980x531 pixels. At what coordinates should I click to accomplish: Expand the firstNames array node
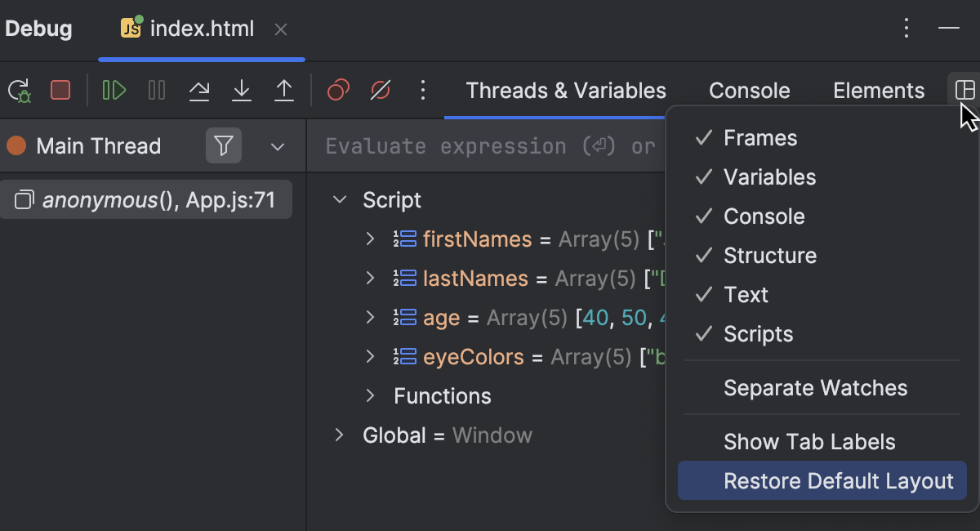(x=370, y=239)
